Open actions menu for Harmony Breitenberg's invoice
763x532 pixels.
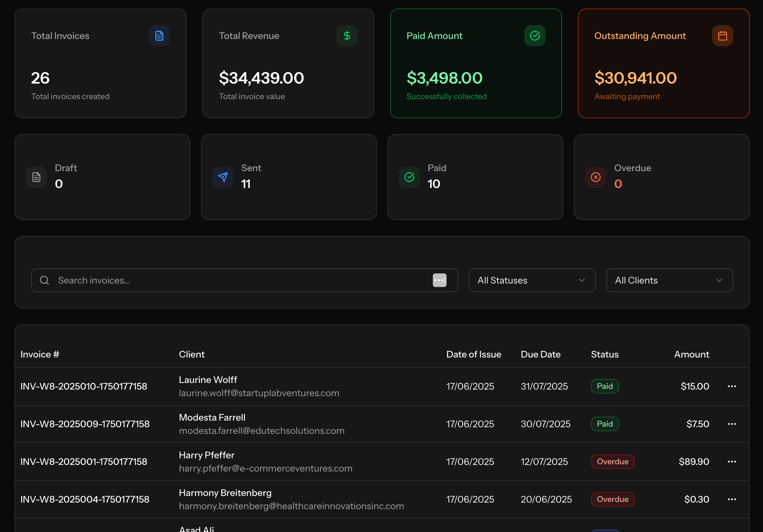click(732, 499)
